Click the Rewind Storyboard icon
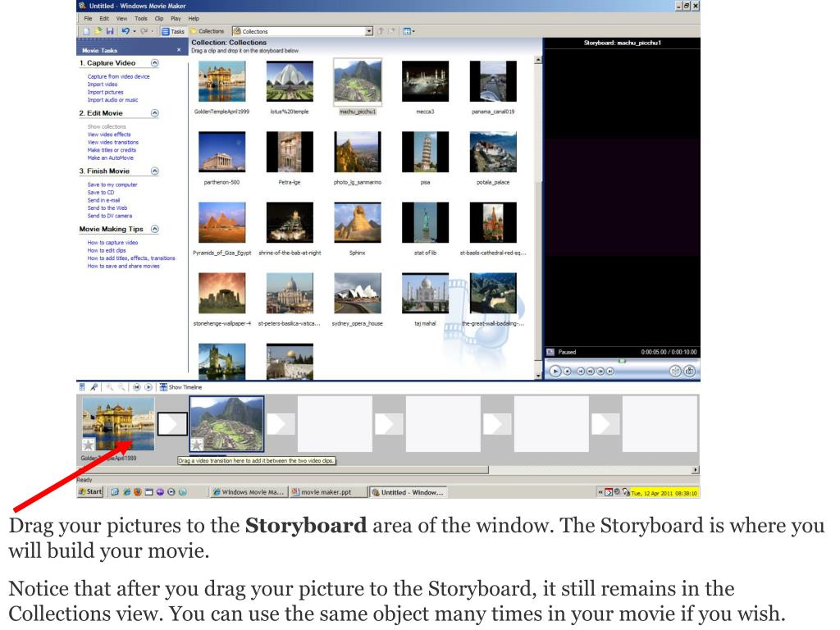This screenshot has width=840, height=630. (x=137, y=387)
